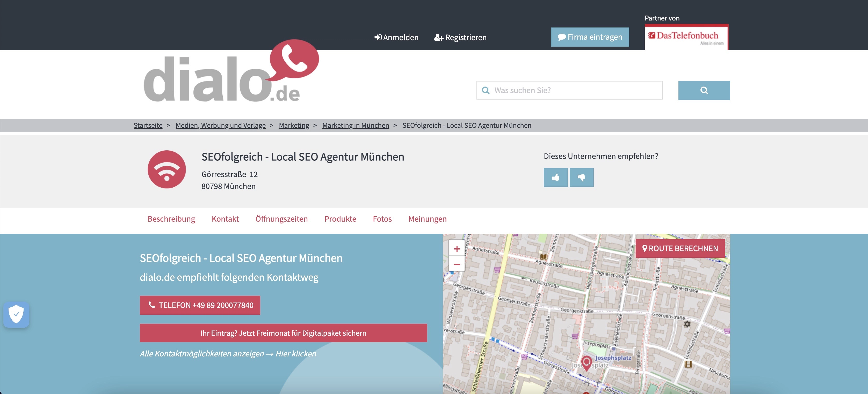The width and height of the screenshot is (868, 394).
Task: Open the Fotos tab
Action: tap(382, 219)
